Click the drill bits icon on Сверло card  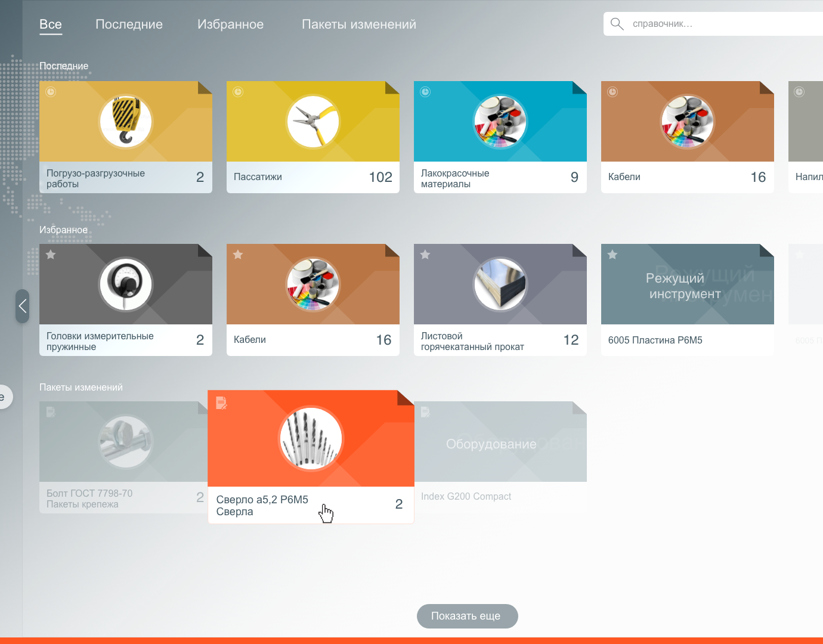311,438
